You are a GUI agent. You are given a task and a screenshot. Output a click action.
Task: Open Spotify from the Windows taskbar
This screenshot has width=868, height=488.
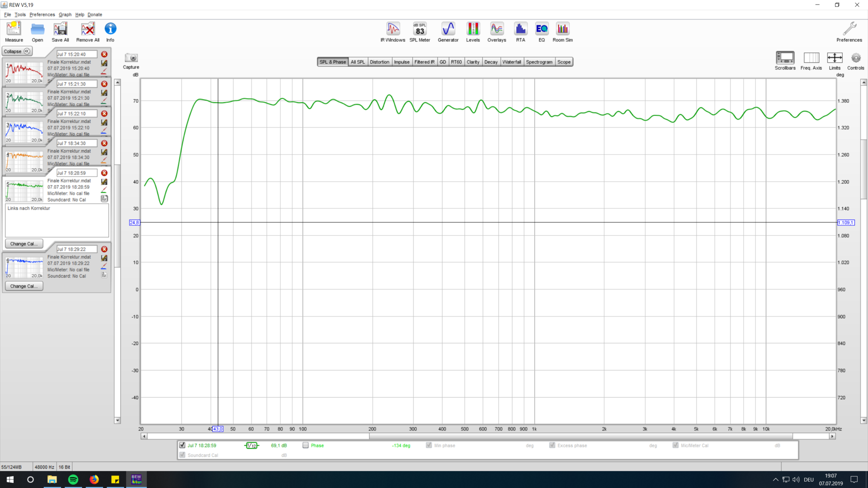(73, 479)
